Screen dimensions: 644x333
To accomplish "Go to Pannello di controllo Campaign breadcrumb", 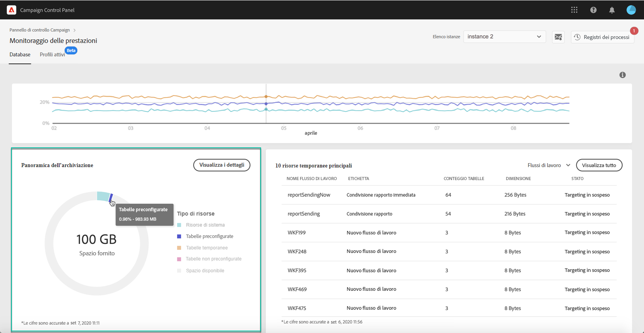I will (39, 30).
